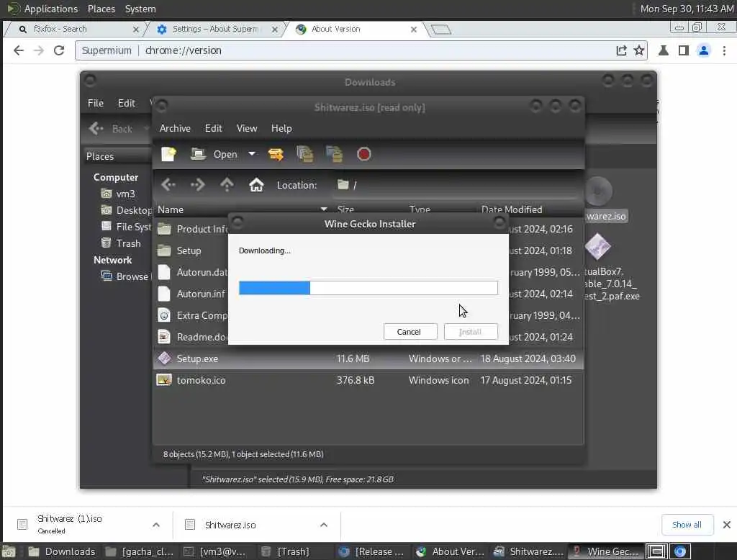Open File System in Places sidebar
Screen dimensions: 737x560
(127, 227)
